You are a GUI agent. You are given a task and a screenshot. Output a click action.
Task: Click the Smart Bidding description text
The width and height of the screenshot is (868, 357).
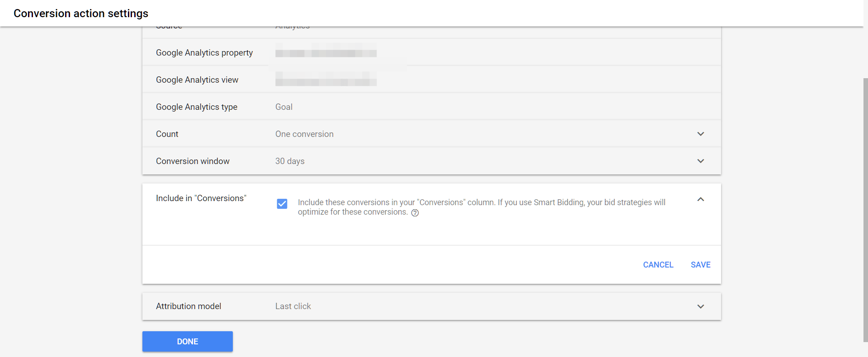[x=481, y=207]
